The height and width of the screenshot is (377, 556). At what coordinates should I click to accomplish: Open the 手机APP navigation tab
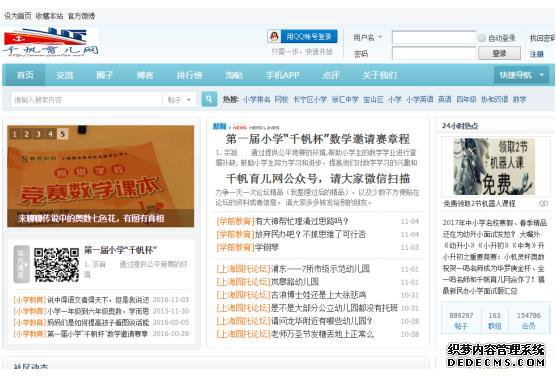[x=283, y=75]
